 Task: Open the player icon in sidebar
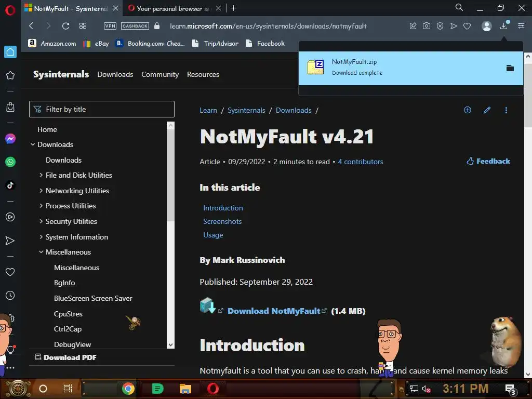click(x=10, y=217)
